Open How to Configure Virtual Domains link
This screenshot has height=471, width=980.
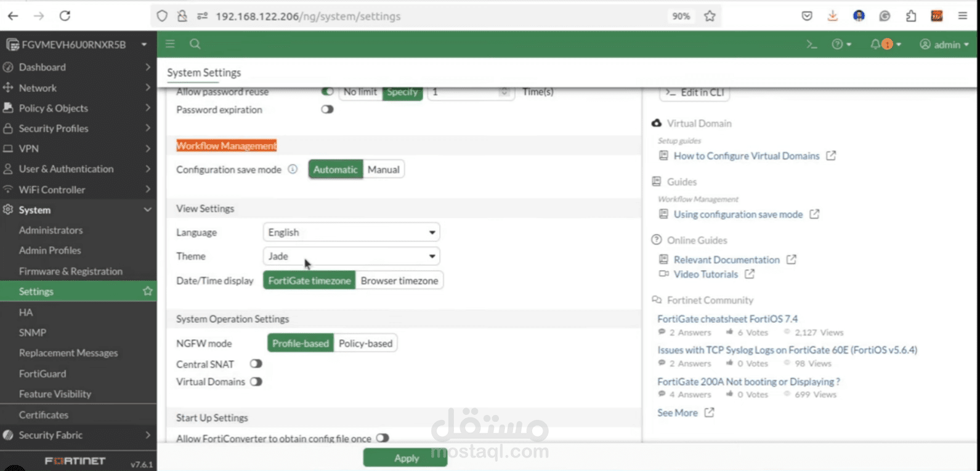[x=747, y=156]
